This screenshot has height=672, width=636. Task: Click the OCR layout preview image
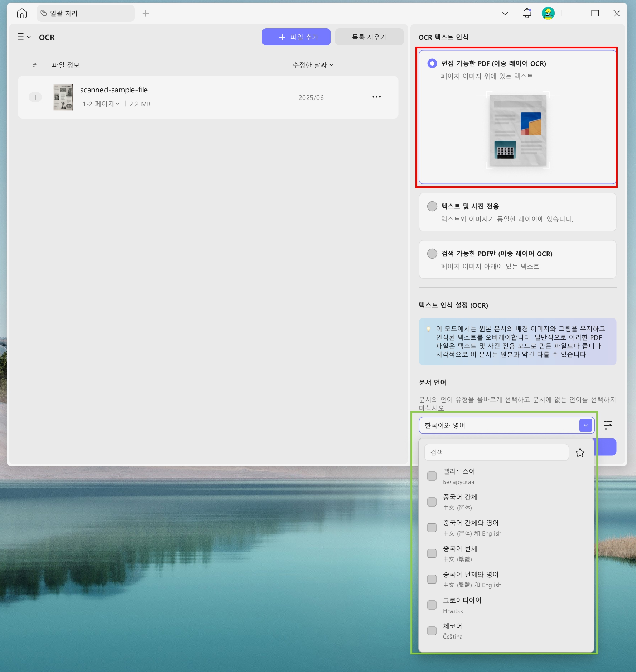518,130
